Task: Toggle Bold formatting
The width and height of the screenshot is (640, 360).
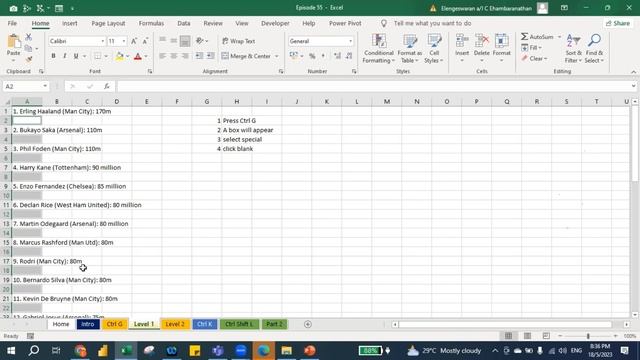Action: click(x=53, y=56)
